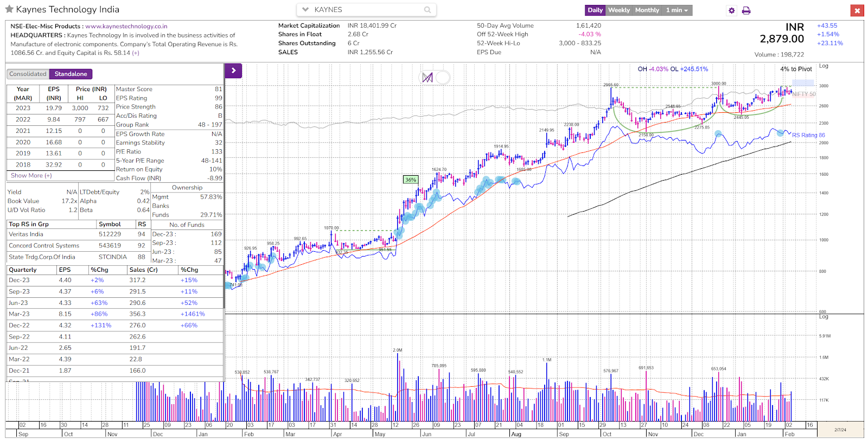Click the Log scale label on volume chart
Viewport: 868px width, 440px height.
(824, 316)
